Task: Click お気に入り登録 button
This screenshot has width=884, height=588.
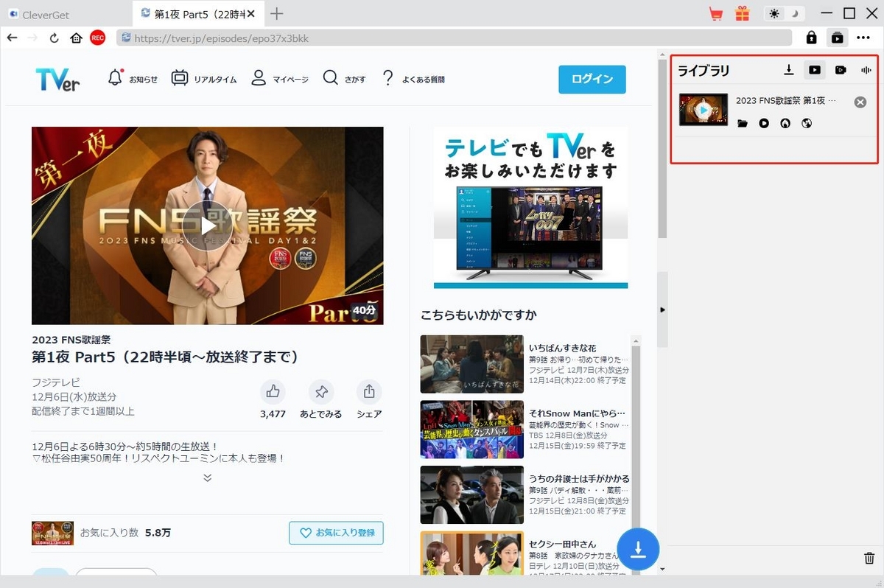Action: tap(336, 533)
